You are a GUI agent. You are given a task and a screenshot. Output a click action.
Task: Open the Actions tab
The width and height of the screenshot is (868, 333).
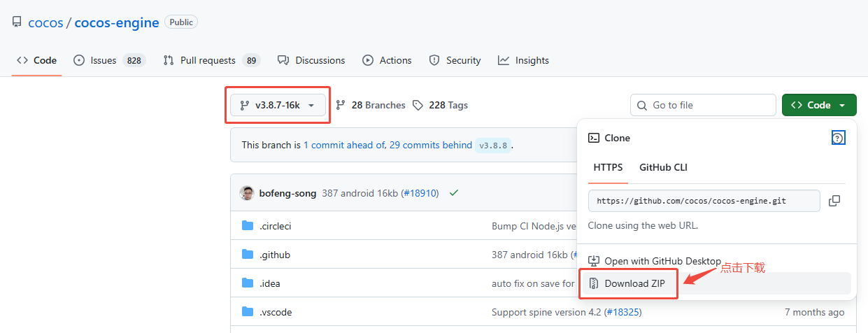387,60
